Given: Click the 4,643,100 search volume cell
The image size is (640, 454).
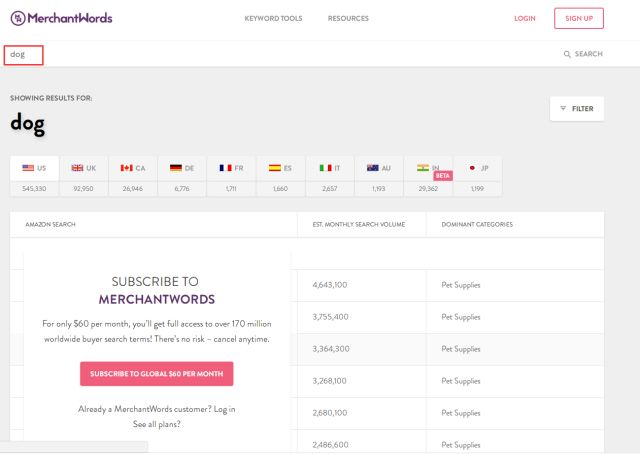Looking at the screenshot, I should point(330,285).
